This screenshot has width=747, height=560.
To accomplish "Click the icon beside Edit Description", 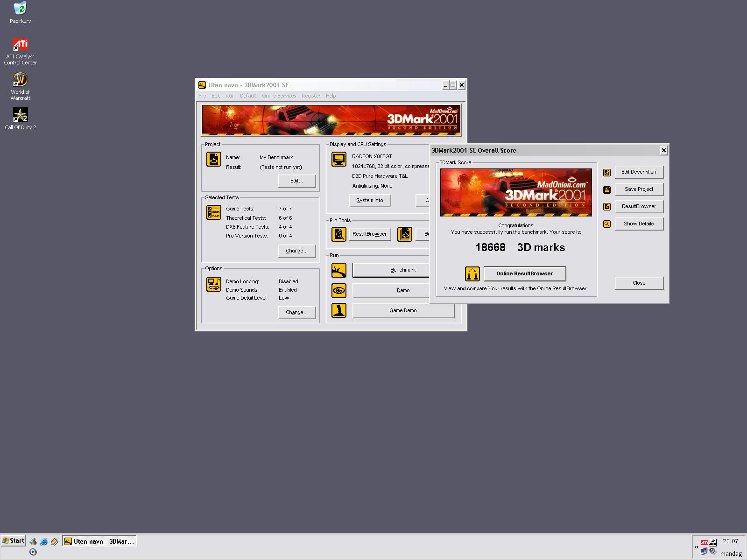I will 607,173.
